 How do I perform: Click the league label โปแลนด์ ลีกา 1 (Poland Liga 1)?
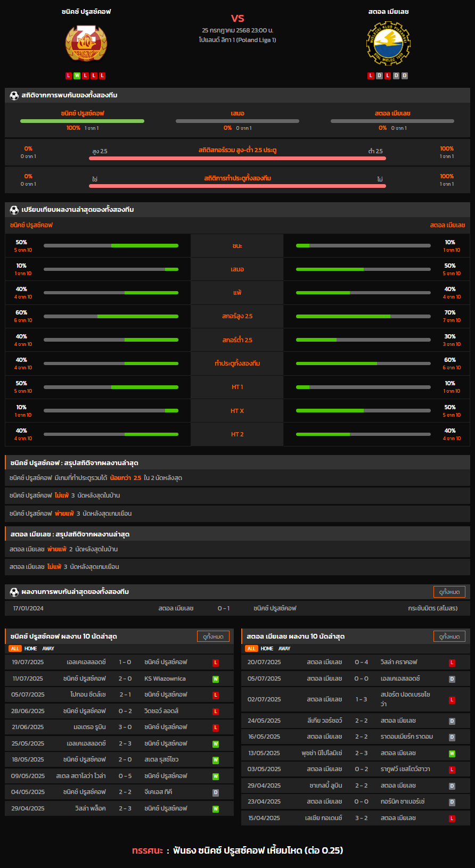[x=238, y=40]
